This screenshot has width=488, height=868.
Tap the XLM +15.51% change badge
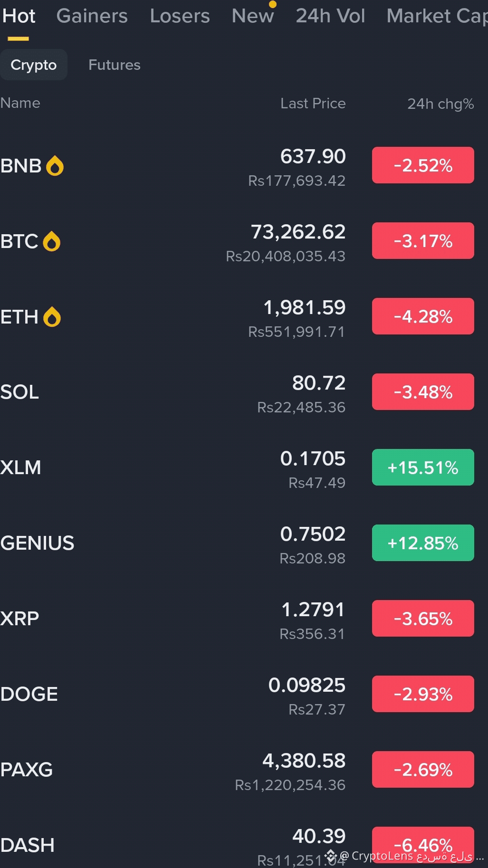click(x=423, y=467)
